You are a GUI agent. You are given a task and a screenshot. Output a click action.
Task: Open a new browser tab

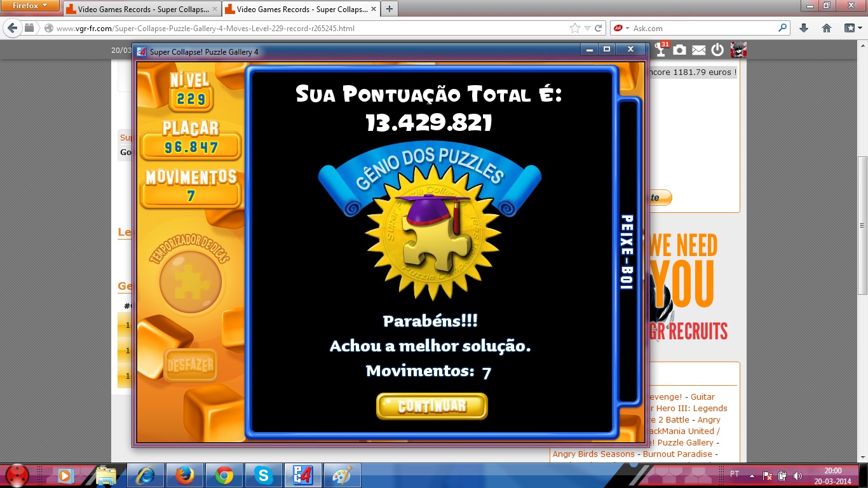[x=389, y=9]
